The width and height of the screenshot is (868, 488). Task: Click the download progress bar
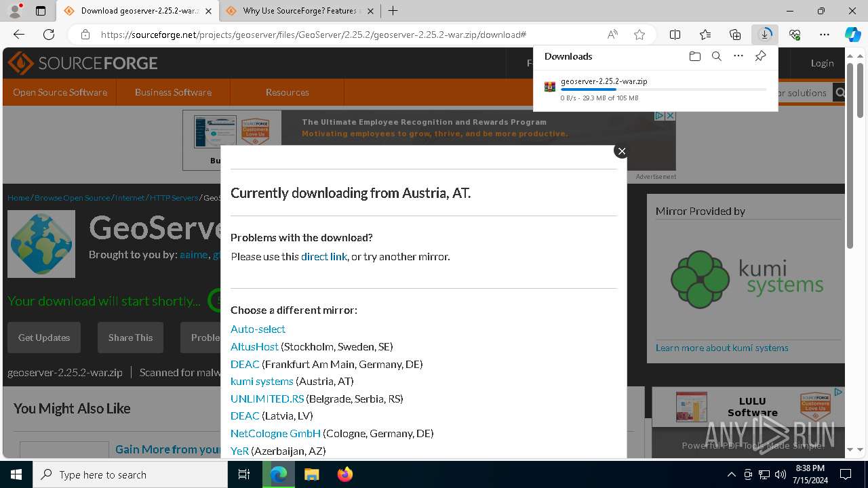point(664,89)
